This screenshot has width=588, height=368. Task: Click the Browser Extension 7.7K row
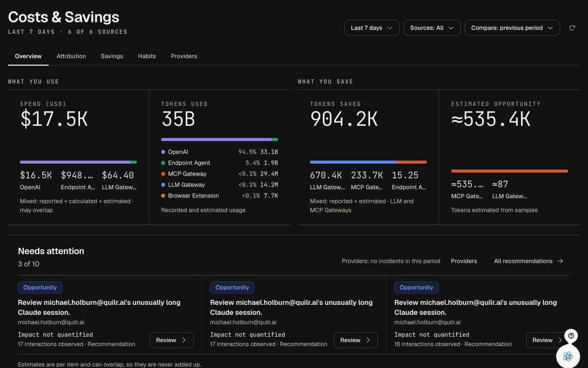pos(220,195)
